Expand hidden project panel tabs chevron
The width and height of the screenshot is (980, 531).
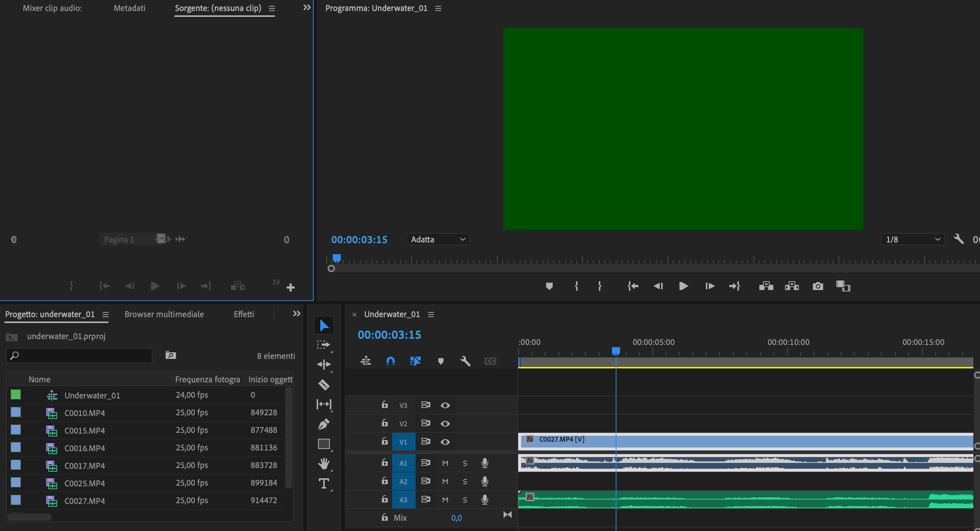click(x=296, y=313)
